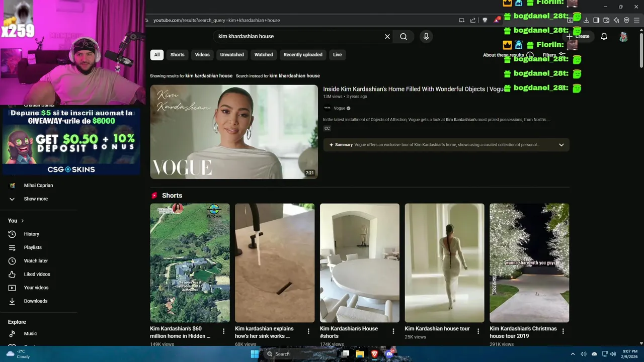
Task: Open Mihai Caprian subscription channel
Action: point(39,186)
